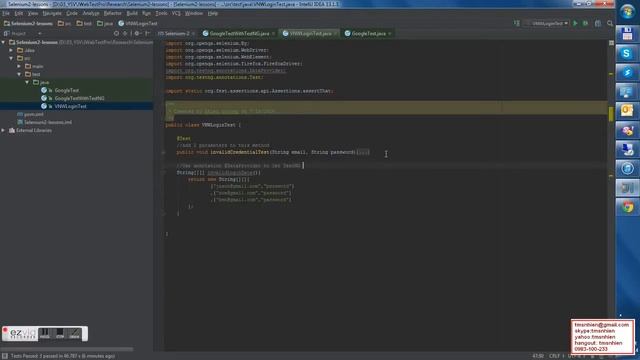Click the ezvid pause button
This screenshot has height=360, width=640.
coord(44,334)
